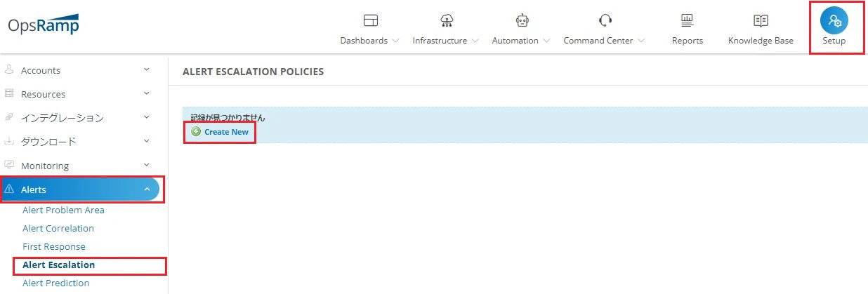Expand the Accounts sidebar section chevron
The height and width of the screenshot is (294, 868).
pyautogui.click(x=147, y=69)
